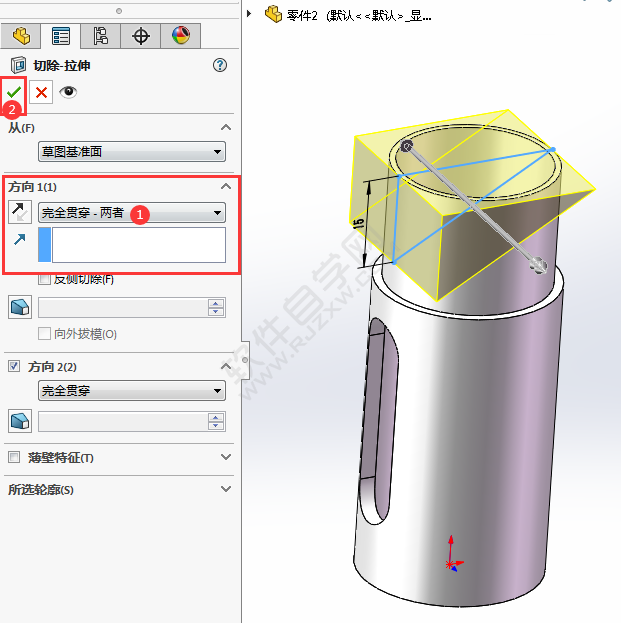Click the origin triad in viewport
621x623 pixels.
tap(453, 554)
